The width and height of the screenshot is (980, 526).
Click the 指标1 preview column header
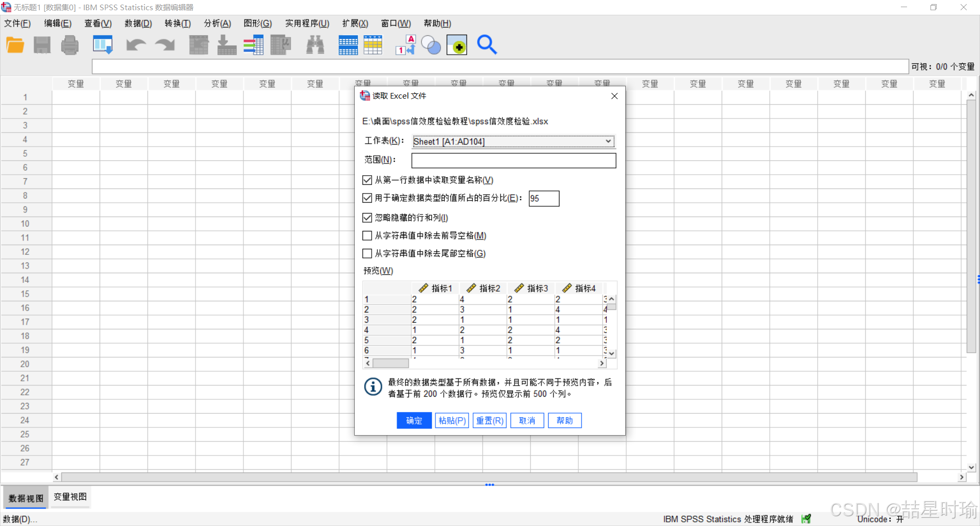(435, 288)
